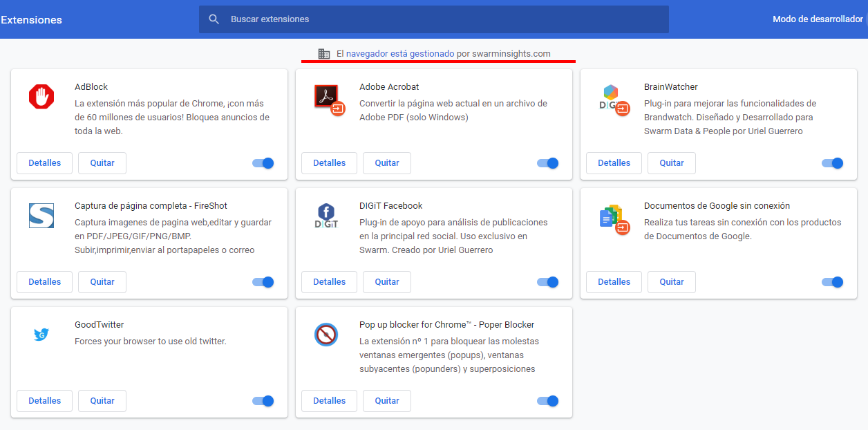Open Detalles for BrainWatcher

pos(614,163)
